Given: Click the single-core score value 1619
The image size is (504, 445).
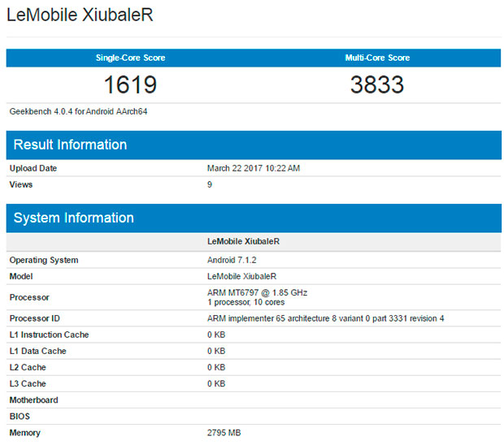Looking at the screenshot, I should pyautogui.click(x=129, y=84).
